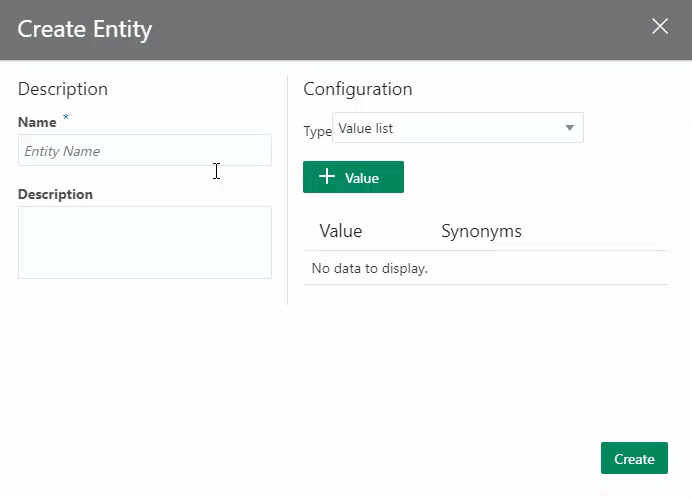The image size is (692, 498).
Task: Click the Type dropdown arrow
Action: pyautogui.click(x=569, y=128)
